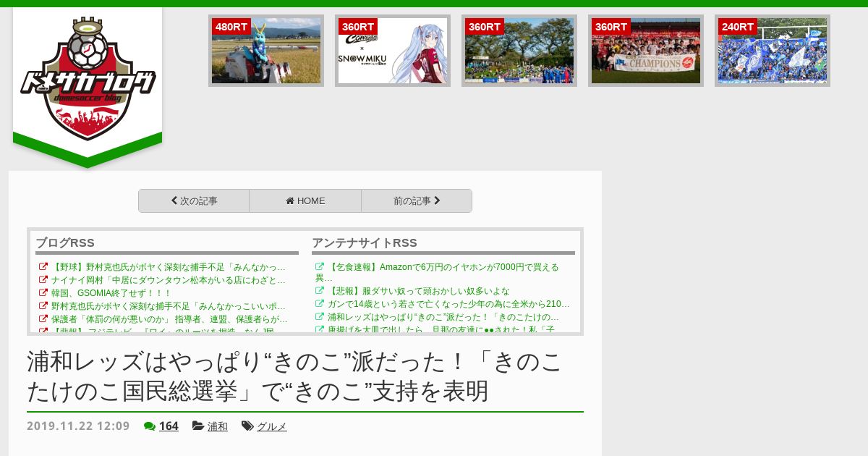Open the 164 comments link
The height and width of the screenshot is (456, 868).
coord(169,426)
